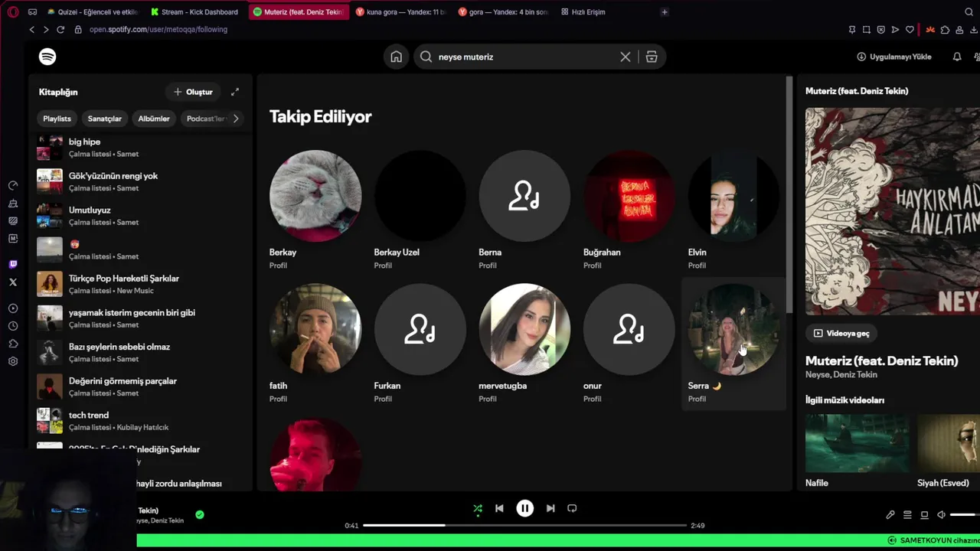
Task: Open Furkan profile avatar
Action: coord(420,330)
